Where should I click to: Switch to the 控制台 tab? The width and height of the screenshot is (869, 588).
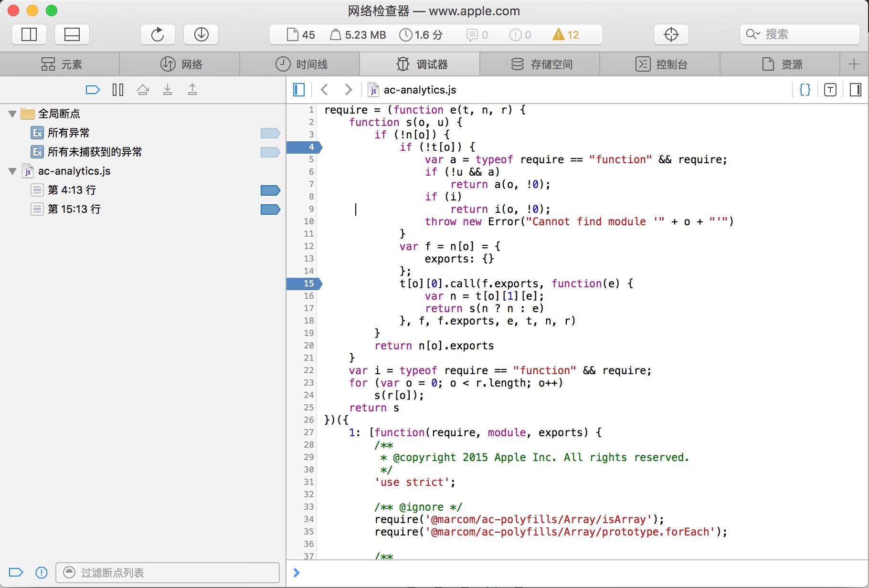click(660, 64)
